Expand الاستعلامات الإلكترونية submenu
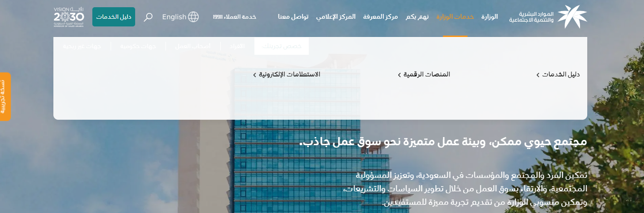 (x=287, y=75)
